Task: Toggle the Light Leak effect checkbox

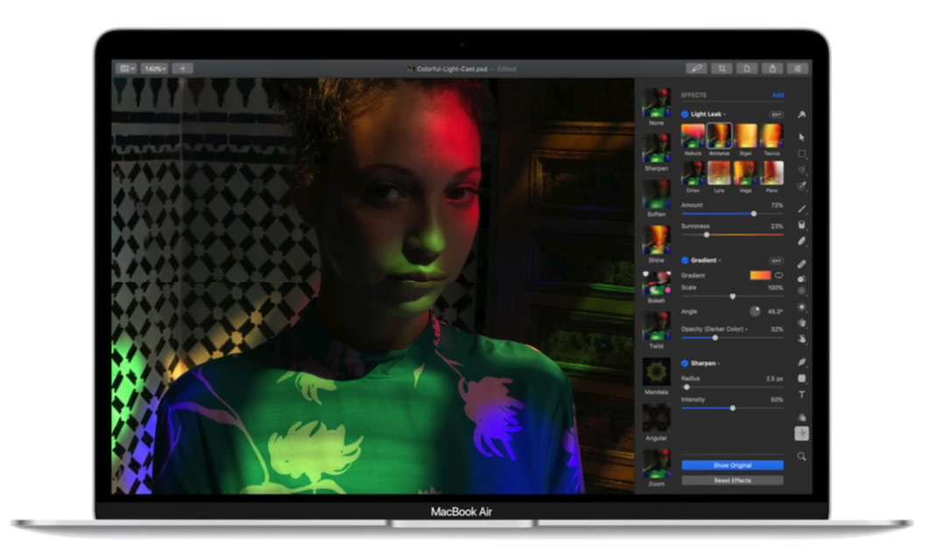Action: click(x=685, y=114)
